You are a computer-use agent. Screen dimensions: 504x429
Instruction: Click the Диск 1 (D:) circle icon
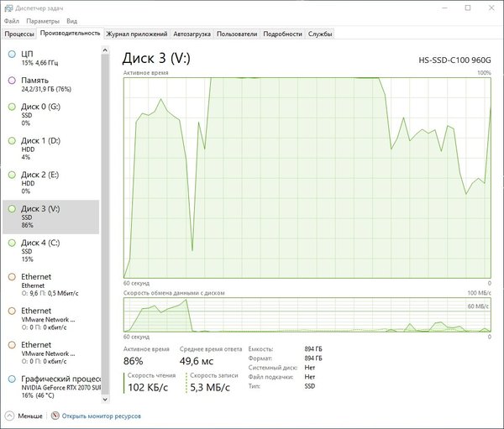pyautogui.click(x=12, y=141)
